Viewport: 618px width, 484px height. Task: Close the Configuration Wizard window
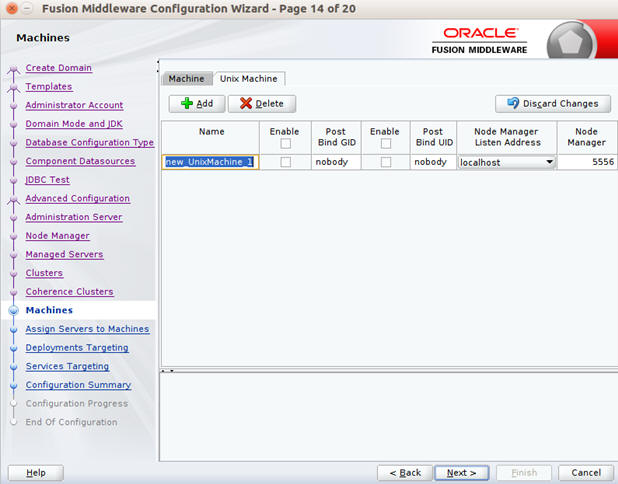12,8
